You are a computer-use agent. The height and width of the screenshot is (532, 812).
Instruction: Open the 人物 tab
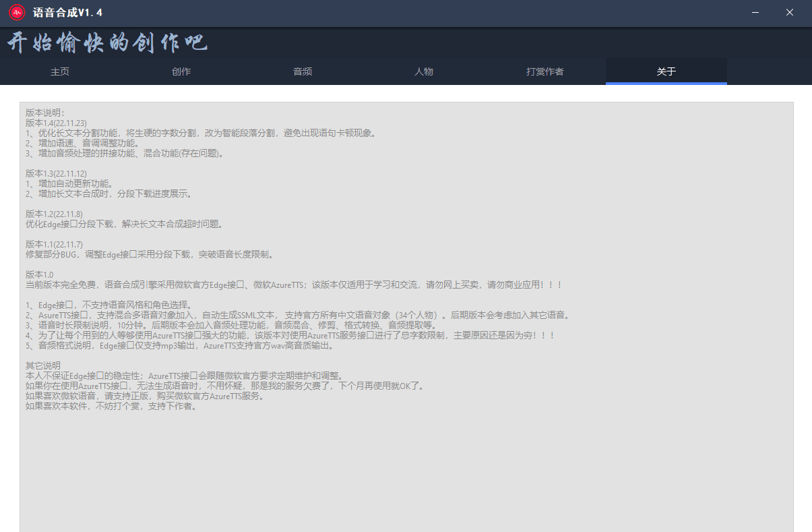424,71
